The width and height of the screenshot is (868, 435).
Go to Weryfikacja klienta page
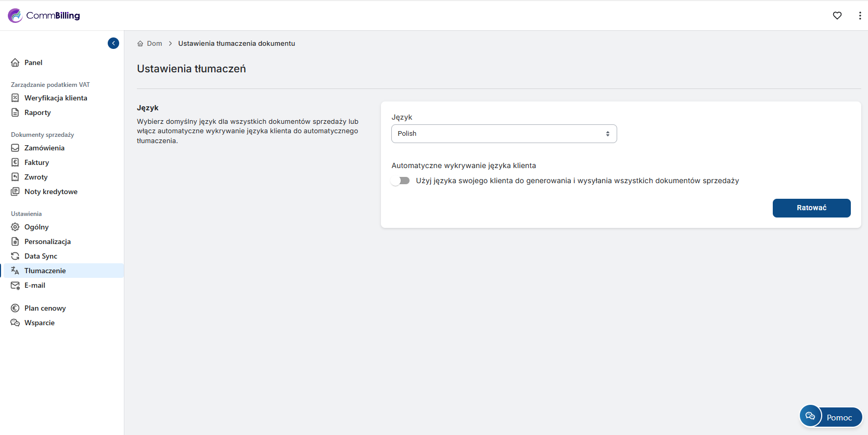(56, 98)
